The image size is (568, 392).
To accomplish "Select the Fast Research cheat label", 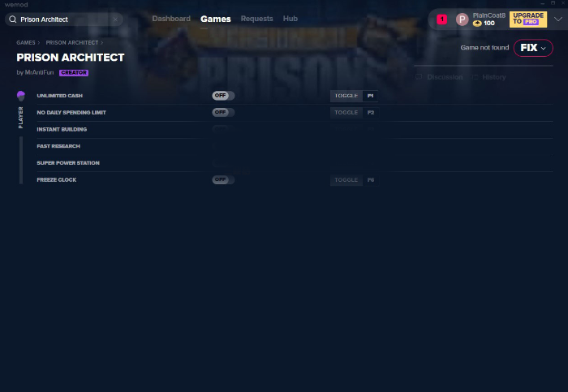I will click(x=58, y=146).
